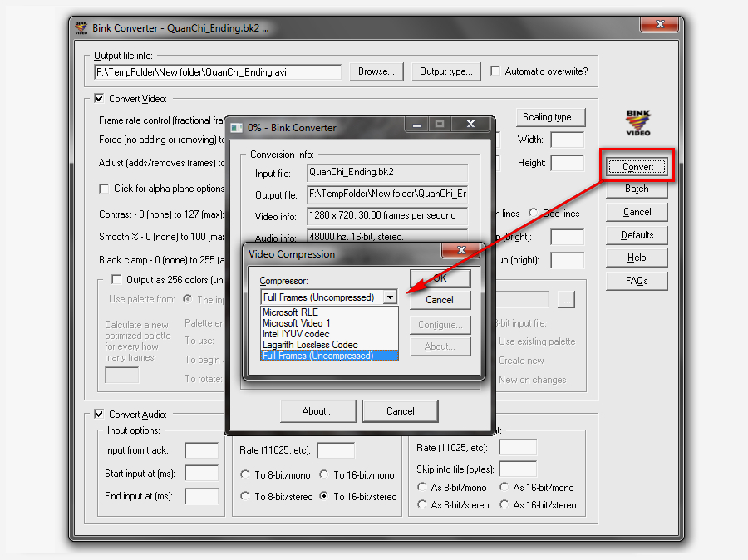748x560 pixels.
Task: Open Help from the sidebar
Action: (x=637, y=258)
